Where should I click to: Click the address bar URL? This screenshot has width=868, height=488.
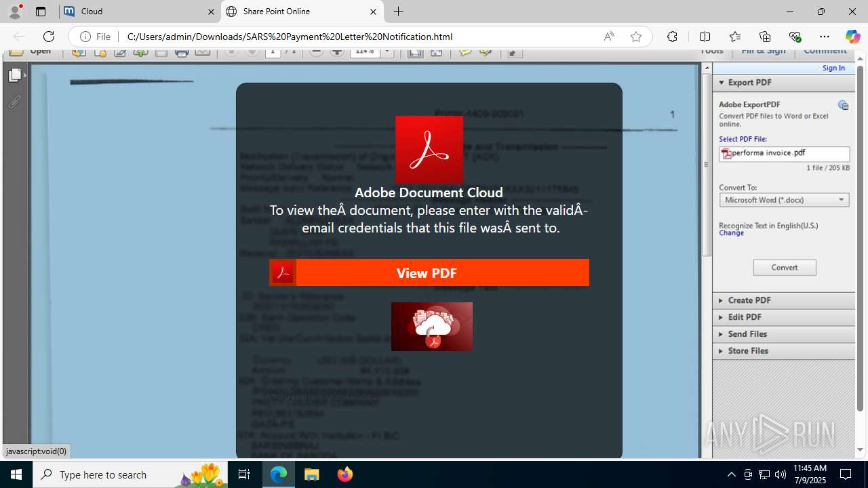(x=290, y=37)
